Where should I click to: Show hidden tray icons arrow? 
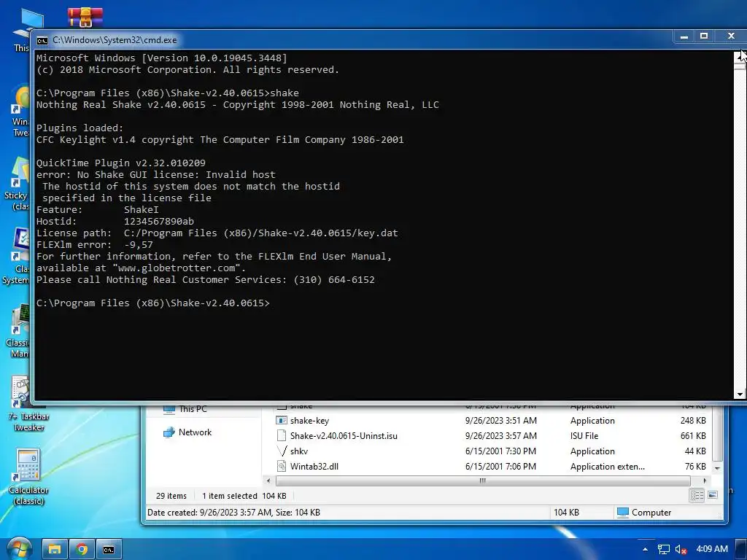(x=645, y=549)
